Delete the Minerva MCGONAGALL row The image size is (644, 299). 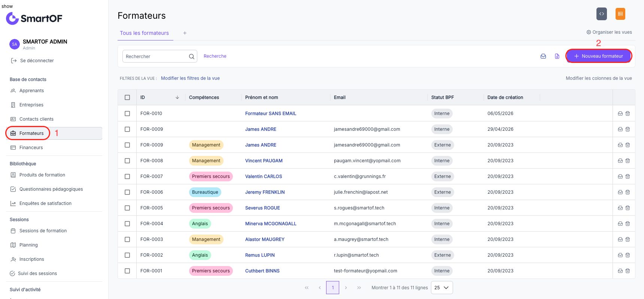coord(628,224)
